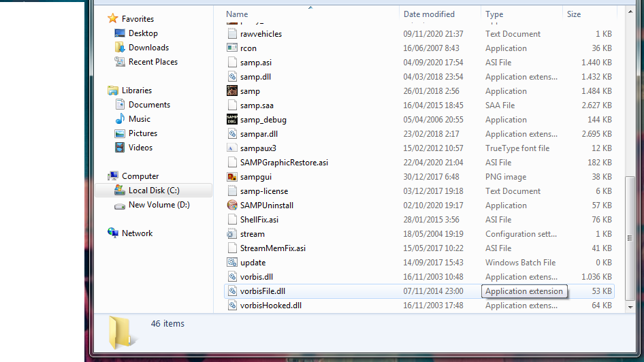Select the rawvehicles file name

261,34
